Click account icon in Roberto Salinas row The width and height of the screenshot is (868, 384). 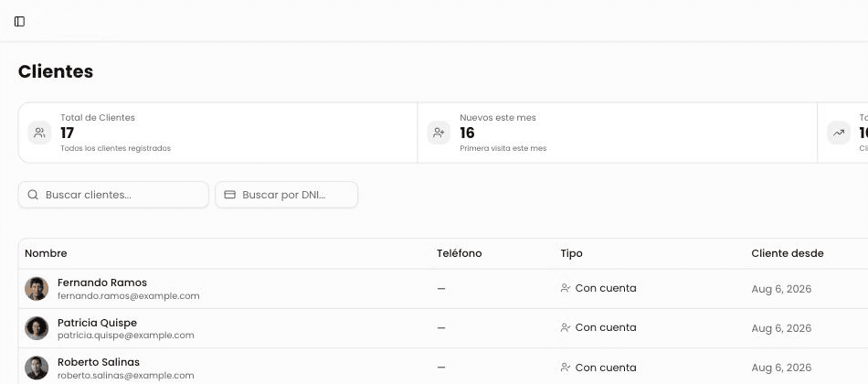[566, 368]
